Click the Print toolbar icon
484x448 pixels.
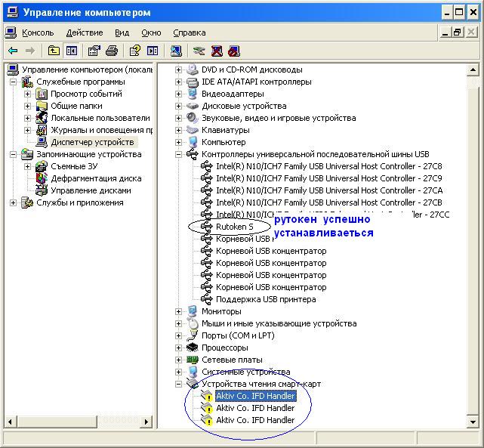(x=112, y=51)
